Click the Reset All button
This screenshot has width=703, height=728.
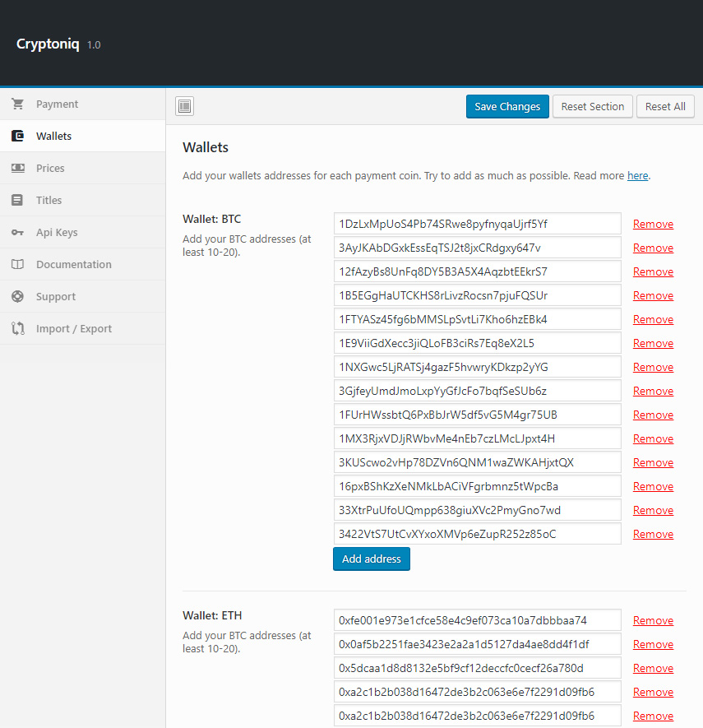665,106
